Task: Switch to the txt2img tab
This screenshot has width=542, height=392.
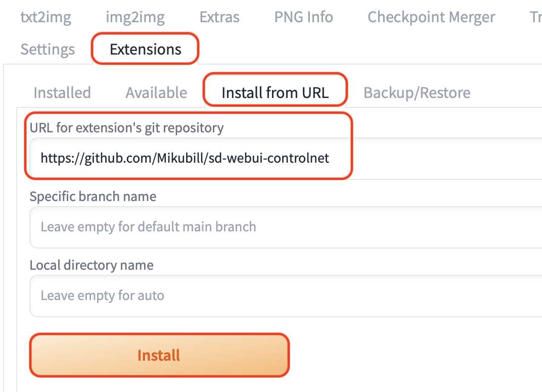Action: pos(46,17)
